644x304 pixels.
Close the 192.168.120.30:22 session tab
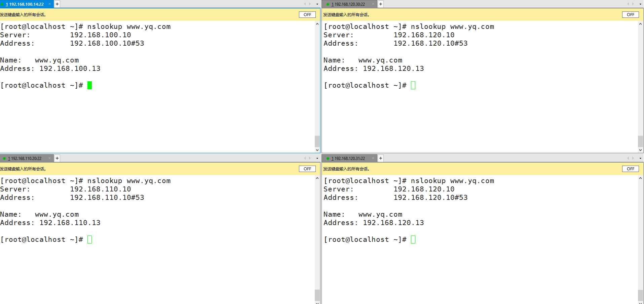pyautogui.click(x=373, y=4)
